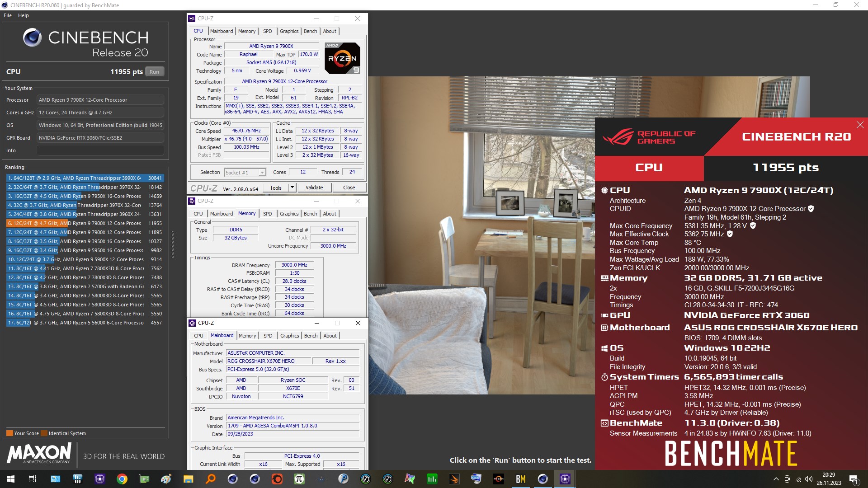
Task: Click the CPU-Z title icon of Mainboard window
Action: tap(192, 323)
